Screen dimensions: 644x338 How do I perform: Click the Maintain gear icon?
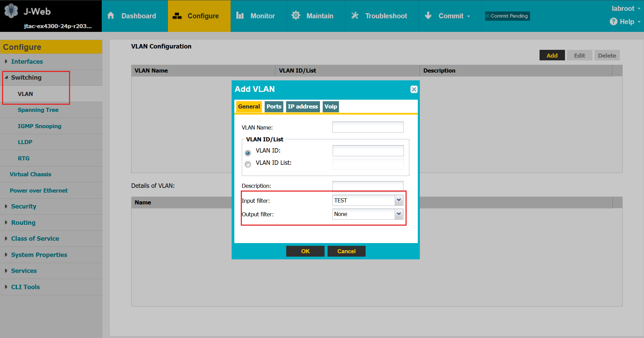click(x=295, y=16)
